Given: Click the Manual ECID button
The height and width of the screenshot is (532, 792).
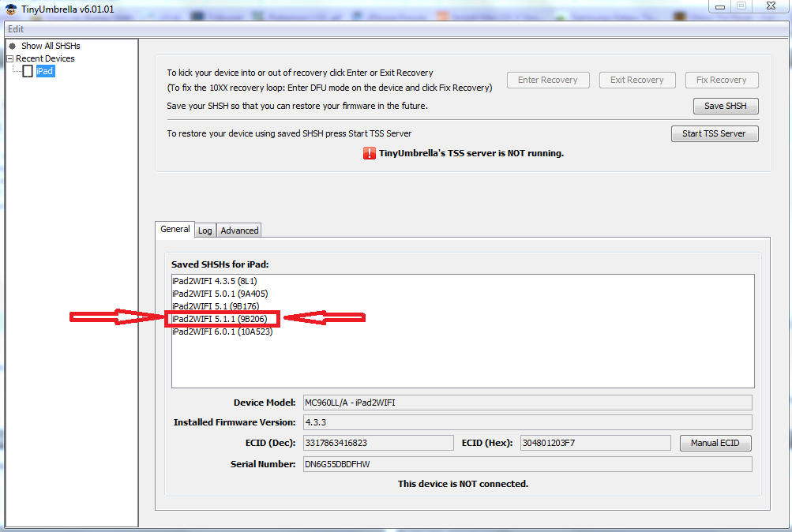Looking at the screenshot, I should click(715, 443).
